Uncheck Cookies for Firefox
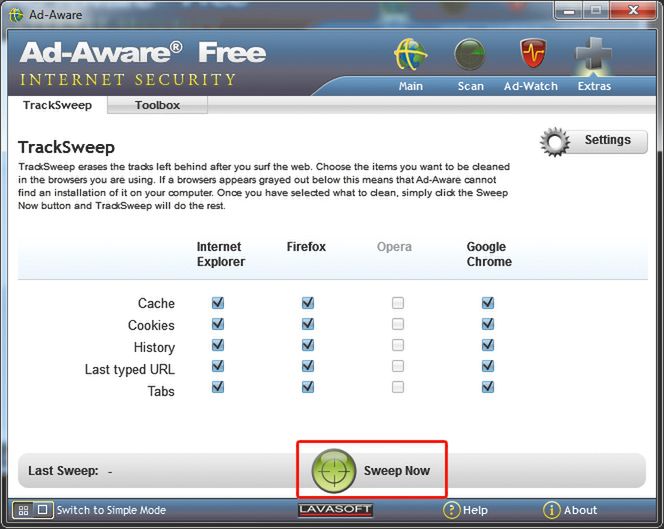The width and height of the screenshot is (664, 529). click(x=308, y=324)
